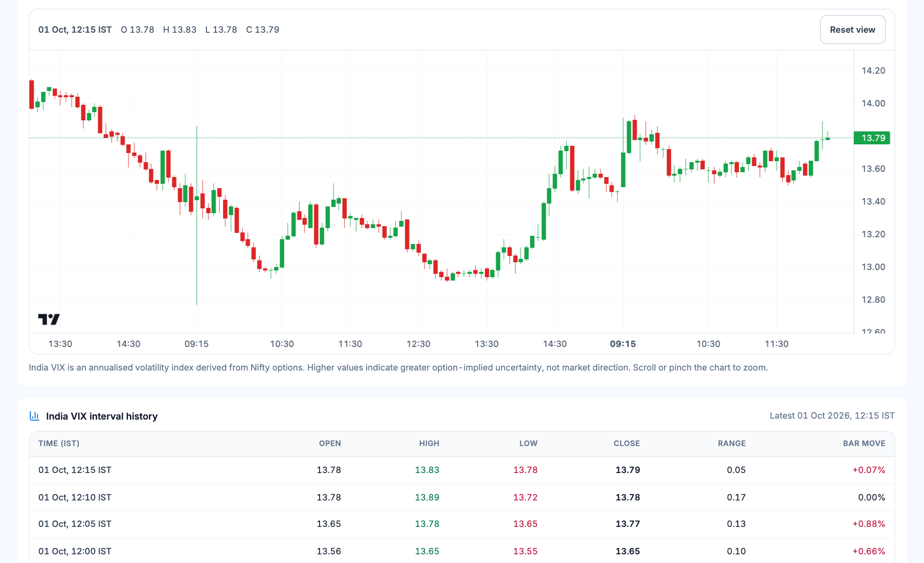Click the bar chart icon beside interval history
Image resolution: width=924 pixels, height=563 pixels.
(x=34, y=416)
